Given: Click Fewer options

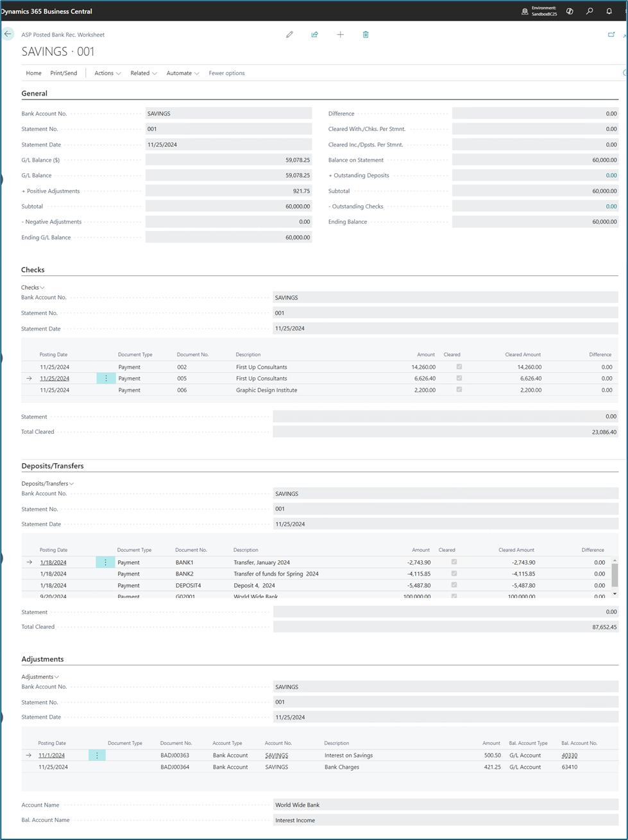Looking at the screenshot, I should (226, 73).
